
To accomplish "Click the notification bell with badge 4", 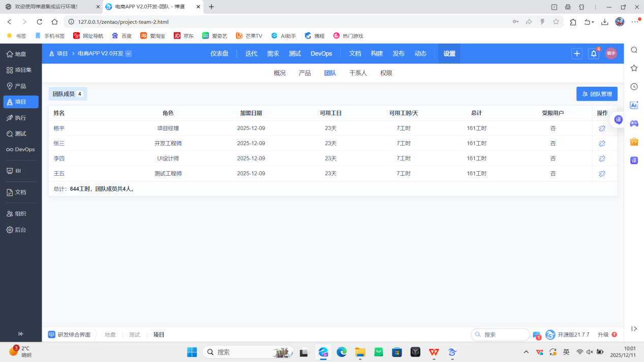I will [593, 53].
